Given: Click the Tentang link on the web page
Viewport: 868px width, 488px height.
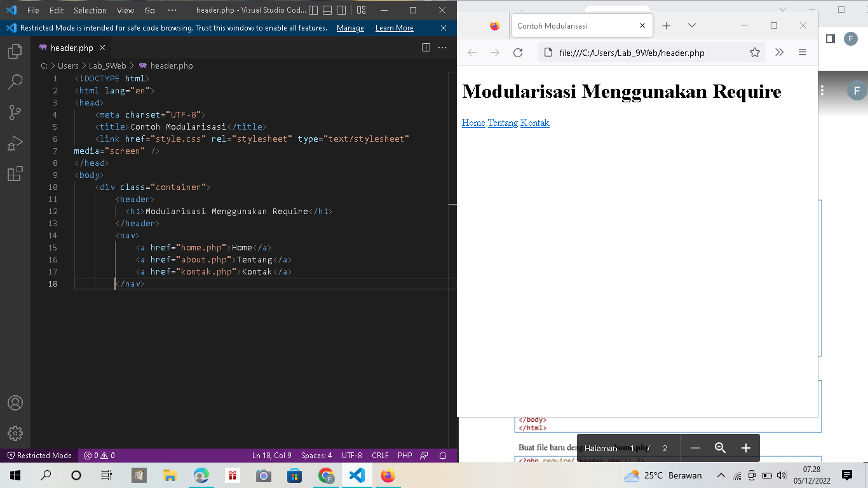Looking at the screenshot, I should click(503, 123).
